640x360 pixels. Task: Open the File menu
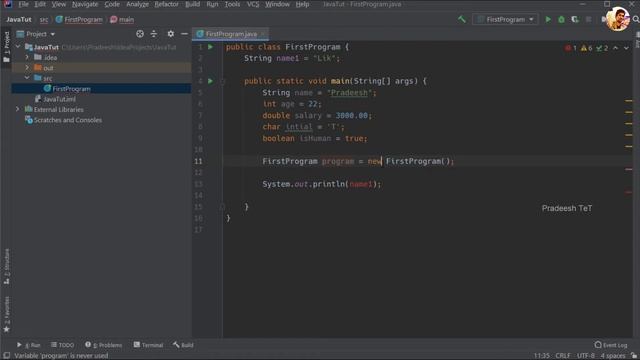tap(23, 4)
